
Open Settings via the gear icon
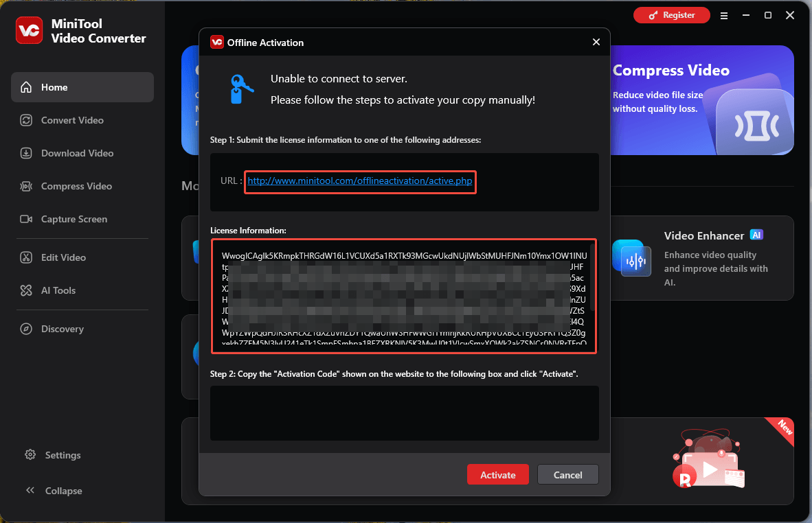30,455
